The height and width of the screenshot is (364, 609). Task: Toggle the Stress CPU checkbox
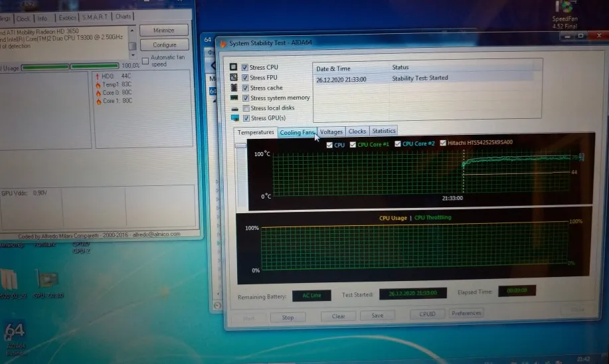click(244, 67)
